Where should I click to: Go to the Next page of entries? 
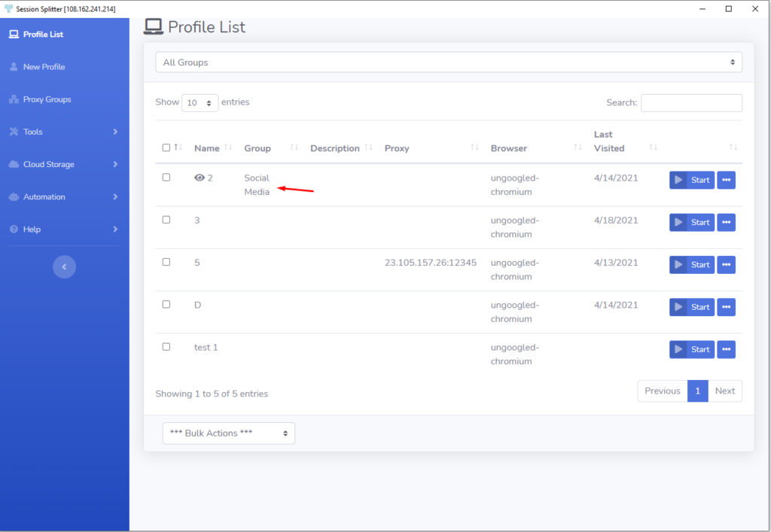point(725,391)
